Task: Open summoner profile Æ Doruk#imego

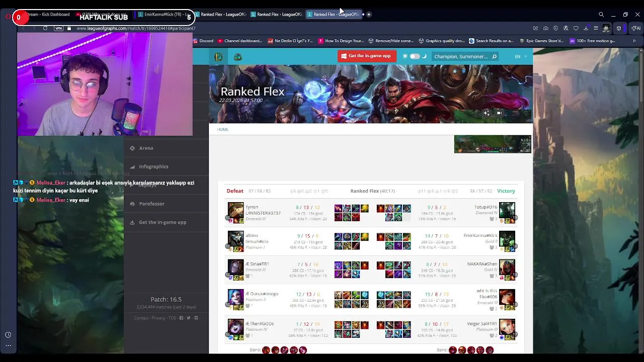Action: pos(262,294)
